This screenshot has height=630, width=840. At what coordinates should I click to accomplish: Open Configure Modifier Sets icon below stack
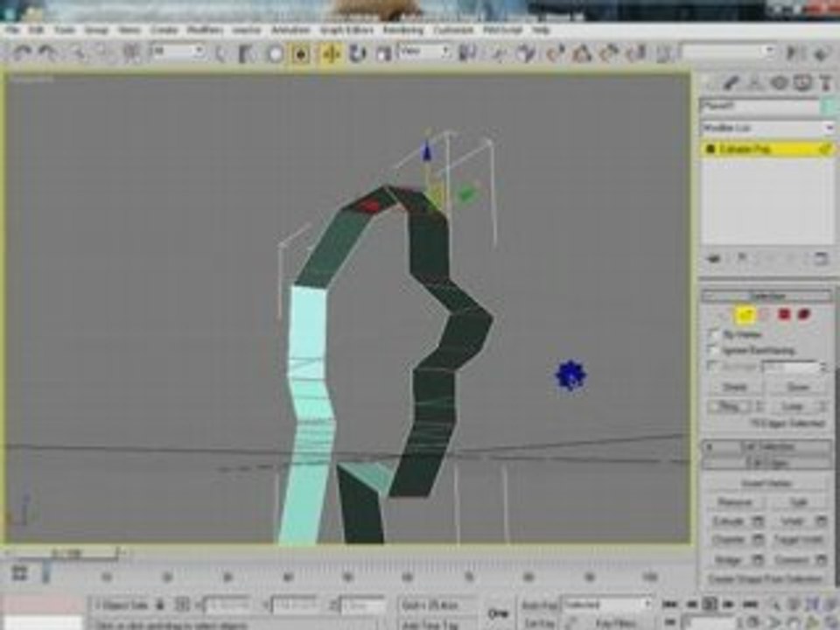(x=821, y=259)
